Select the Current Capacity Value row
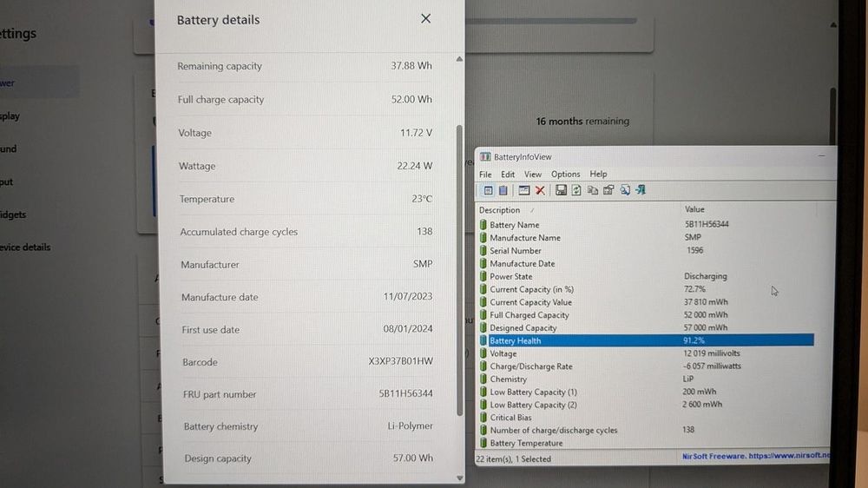The height and width of the screenshot is (488, 868). tap(646, 302)
